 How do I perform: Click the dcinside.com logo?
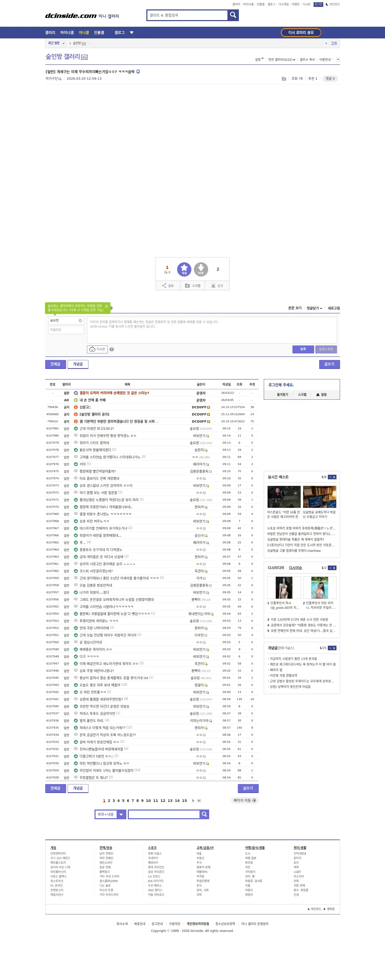coord(71,16)
